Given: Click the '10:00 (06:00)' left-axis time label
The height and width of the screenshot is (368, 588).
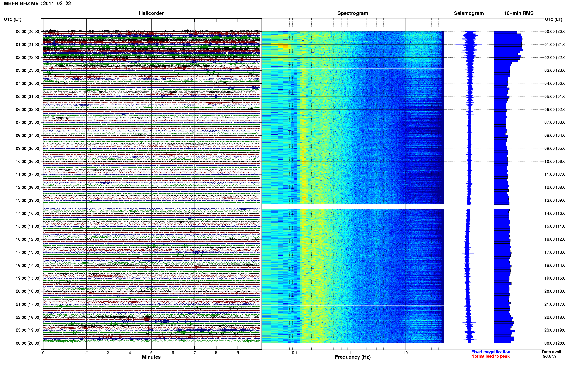Looking at the screenshot, I should [28, 161].
